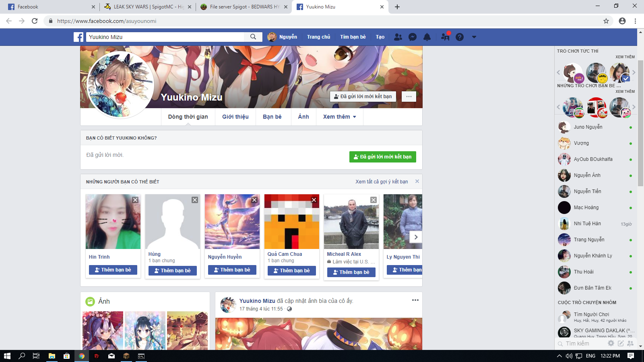Viewport: 644px width, 362px height.
Task: Click the Facebook logo in the blue bar
Action: pos(78,37)
